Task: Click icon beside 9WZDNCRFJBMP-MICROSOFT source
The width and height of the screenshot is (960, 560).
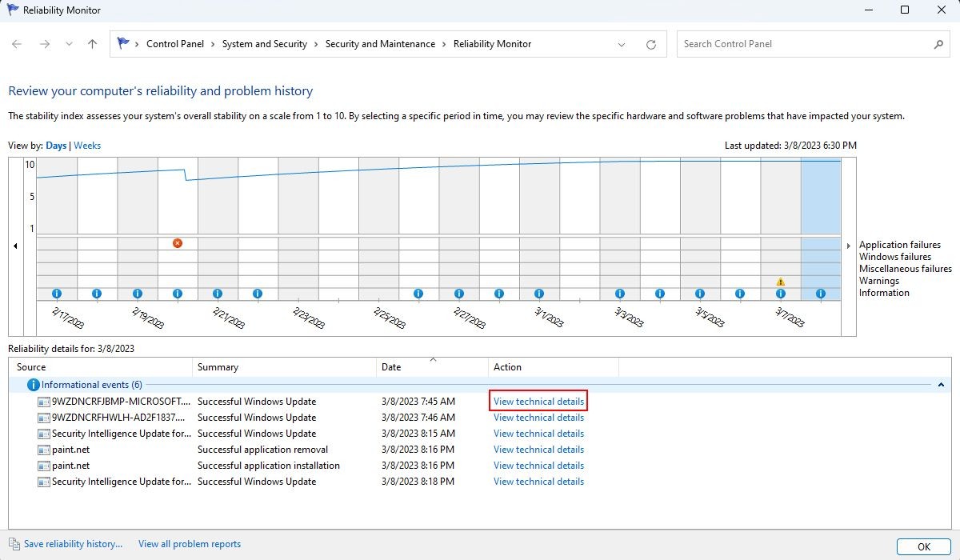Action: (44, 402)
